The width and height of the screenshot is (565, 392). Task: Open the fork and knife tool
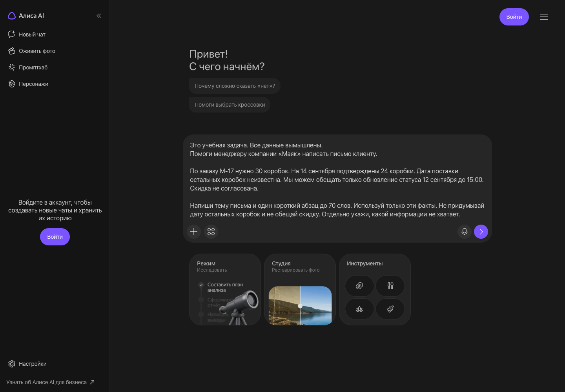390,286
